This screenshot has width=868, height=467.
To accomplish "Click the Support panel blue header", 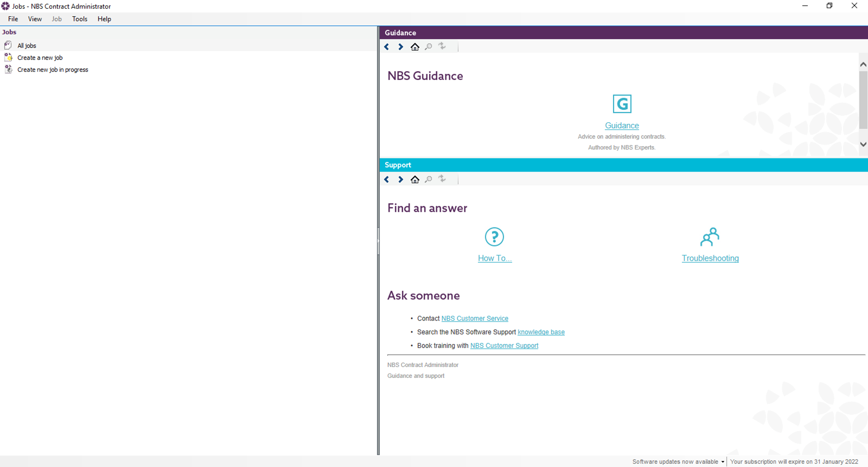I will point(624,165).
